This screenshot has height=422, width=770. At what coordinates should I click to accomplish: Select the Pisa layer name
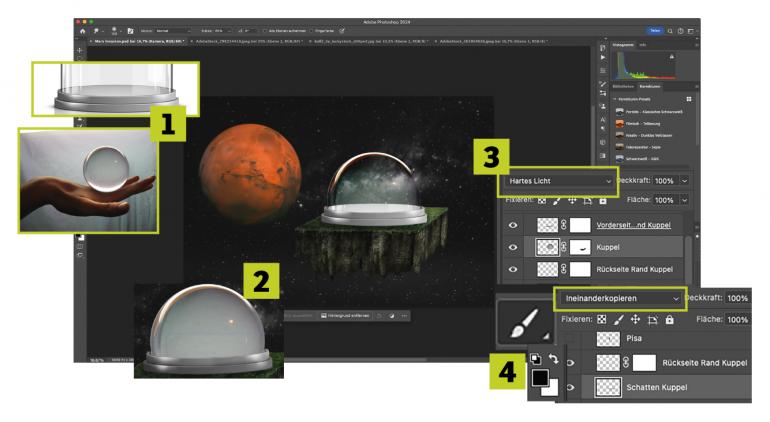[x=634, y=338]
